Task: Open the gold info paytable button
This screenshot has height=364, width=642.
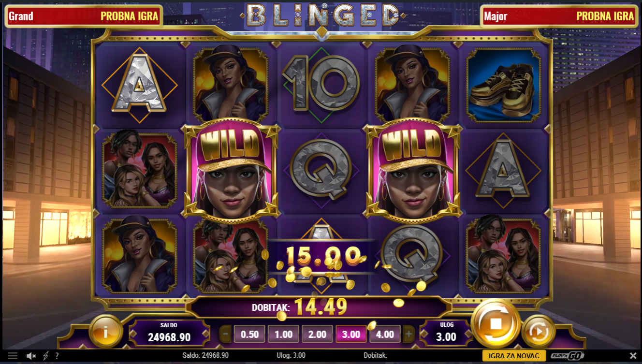Action: (x=106, y=331)
